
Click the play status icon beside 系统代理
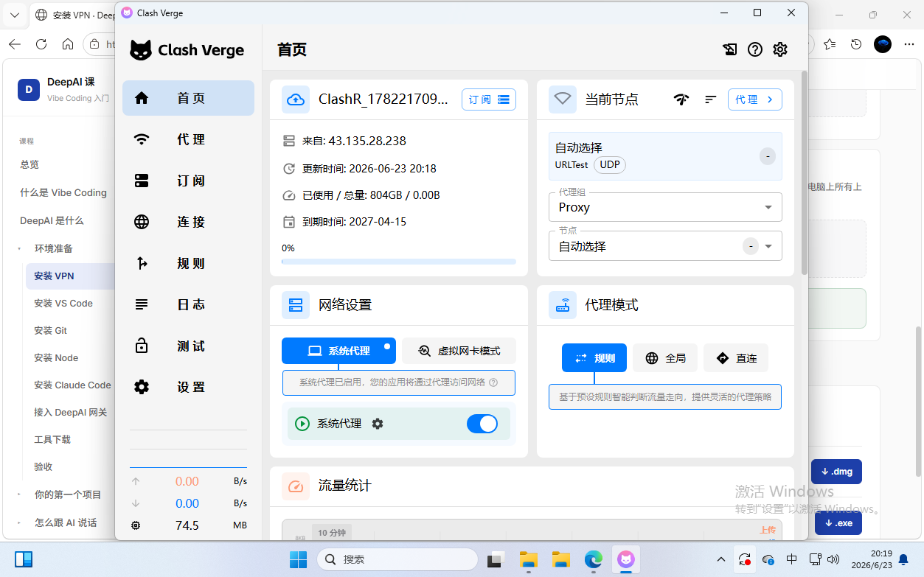coord(302,424)
